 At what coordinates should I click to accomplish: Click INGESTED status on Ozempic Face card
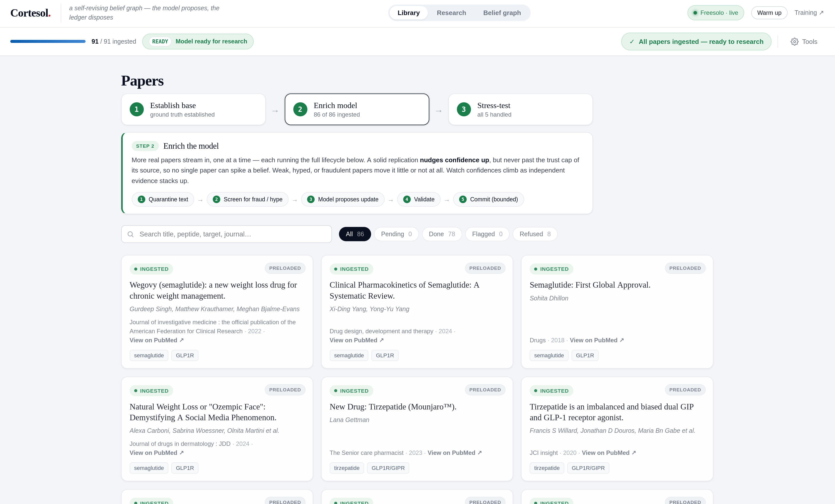pos(151,391)
